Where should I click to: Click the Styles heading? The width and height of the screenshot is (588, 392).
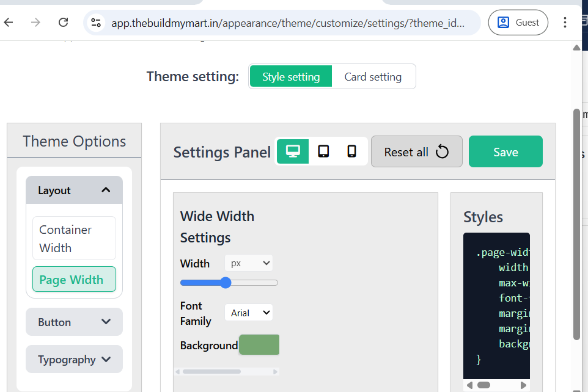pos(483,217)
